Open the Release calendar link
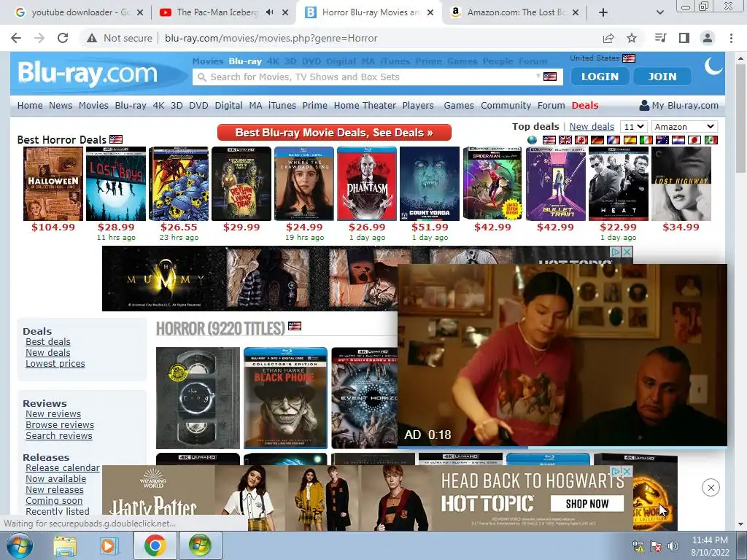This screenshot has height=560, width=747. [x=63, y=467]
